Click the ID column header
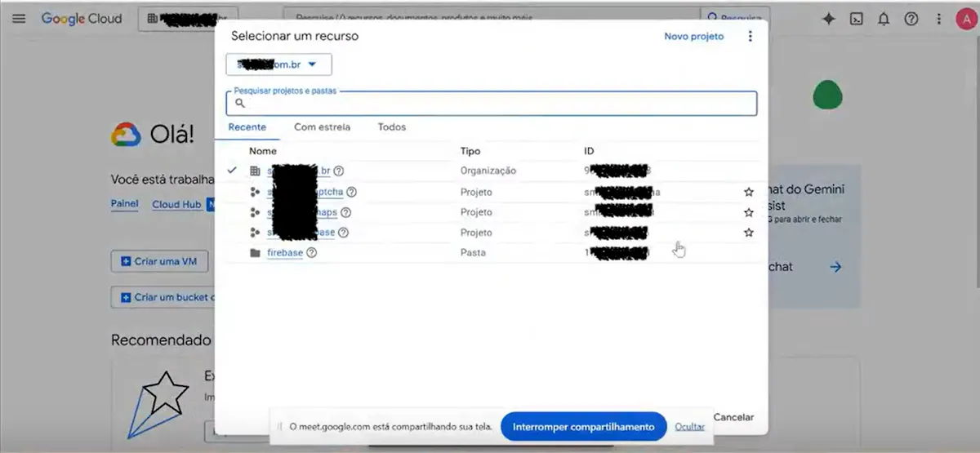980x453 pixels. tap(589, 151)
